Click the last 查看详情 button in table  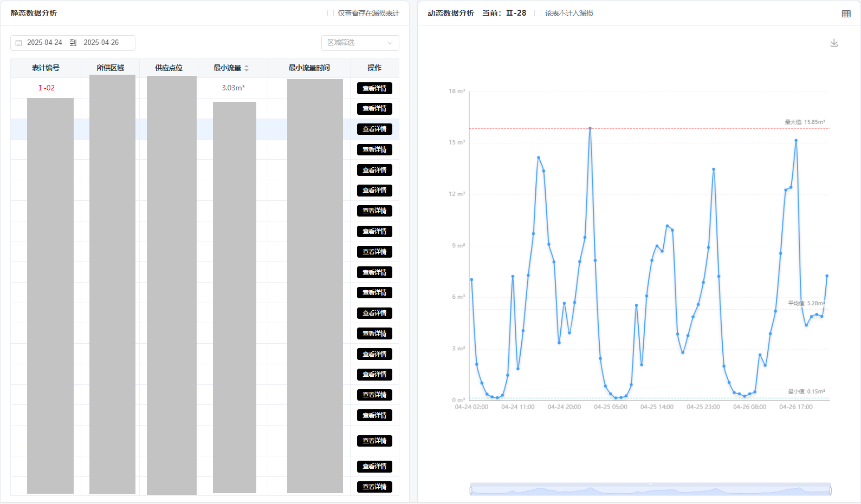click(x=374, y=487)
